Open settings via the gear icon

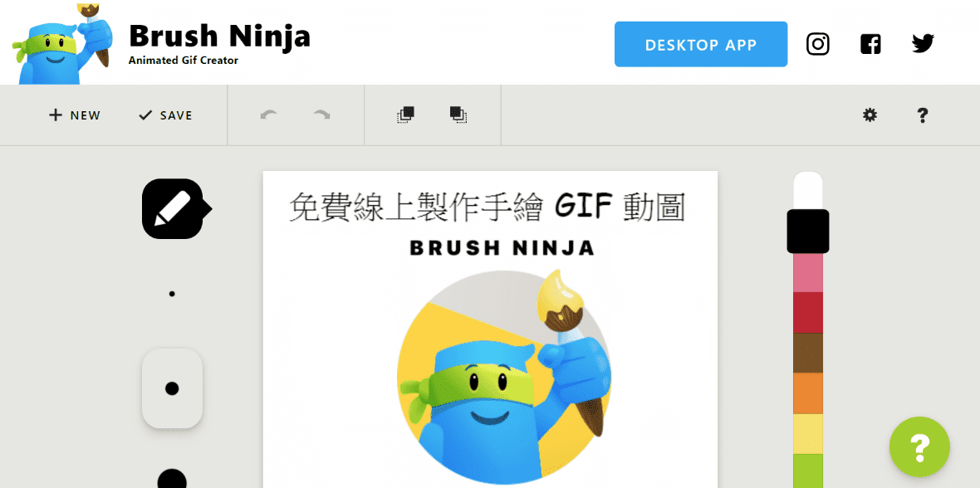coord(870,115)
